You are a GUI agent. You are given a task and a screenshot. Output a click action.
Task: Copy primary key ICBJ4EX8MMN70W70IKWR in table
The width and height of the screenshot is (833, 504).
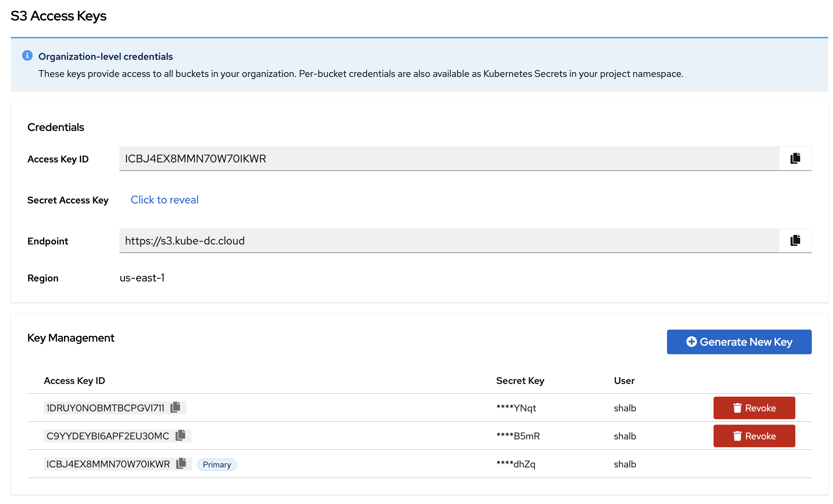(x=181, y=463)
